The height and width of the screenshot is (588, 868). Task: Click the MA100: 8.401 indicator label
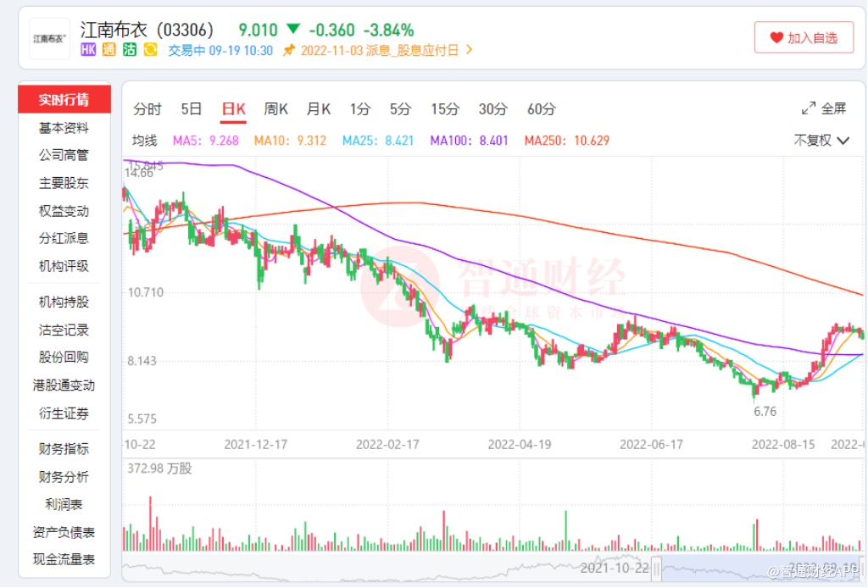tap(469, 141)
